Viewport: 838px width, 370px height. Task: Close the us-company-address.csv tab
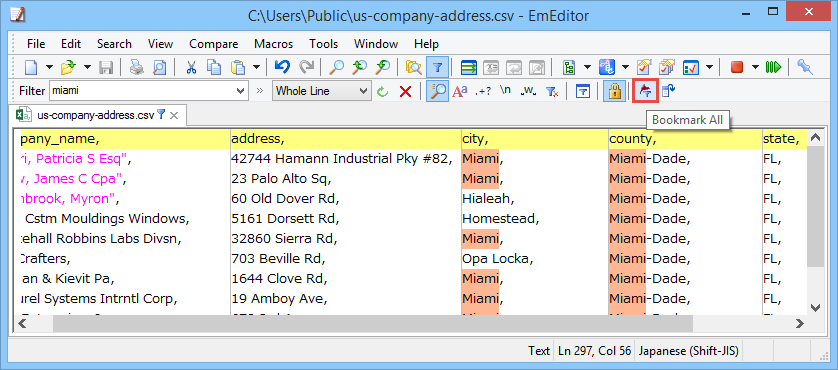(174, 115)
